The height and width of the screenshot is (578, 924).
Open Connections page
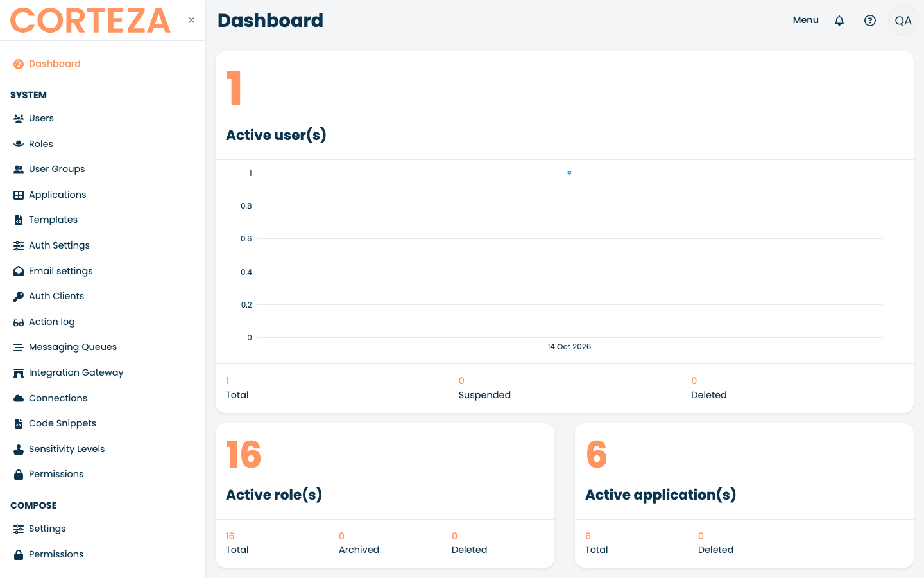[x=58, y=398]
